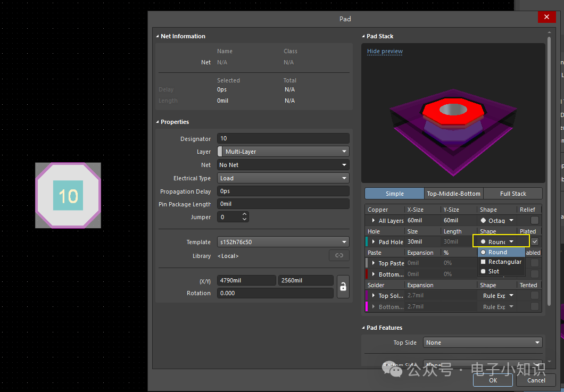
Task: Click the All Layers X-Size 60mil cell
Action: coord(422,220)
